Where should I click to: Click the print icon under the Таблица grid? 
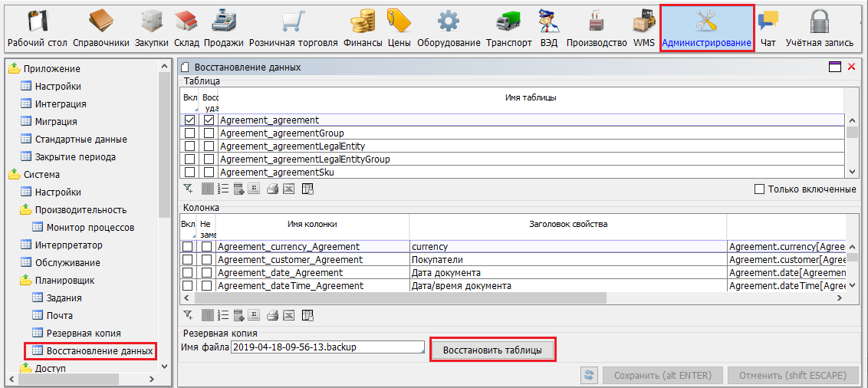(271, 189)
